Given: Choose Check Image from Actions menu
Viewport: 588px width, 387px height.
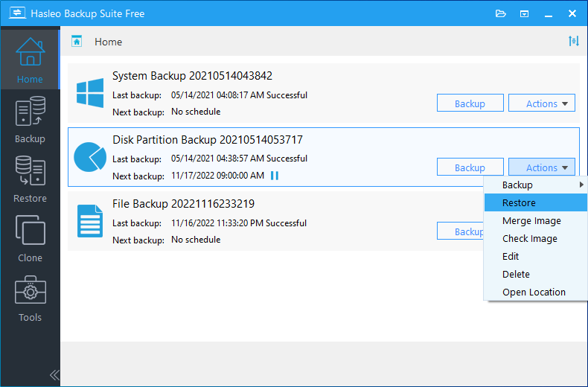Looking at the screenshot, I should pos(536,238).
